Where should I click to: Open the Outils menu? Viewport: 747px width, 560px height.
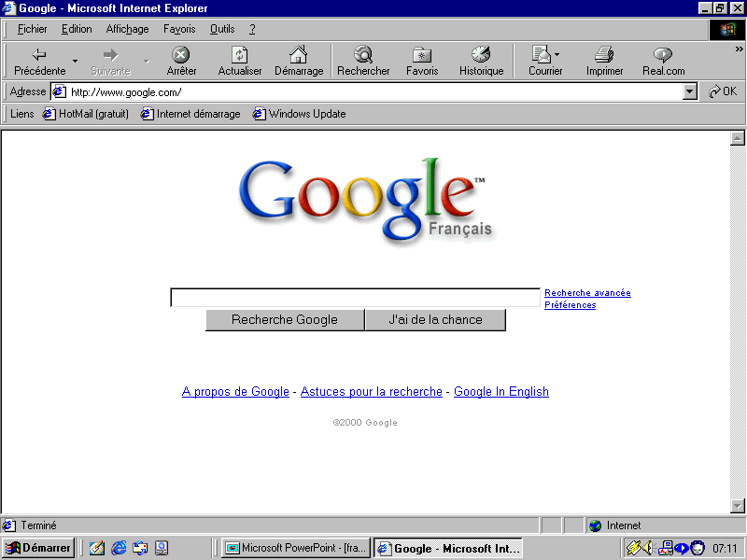(222, 29)
